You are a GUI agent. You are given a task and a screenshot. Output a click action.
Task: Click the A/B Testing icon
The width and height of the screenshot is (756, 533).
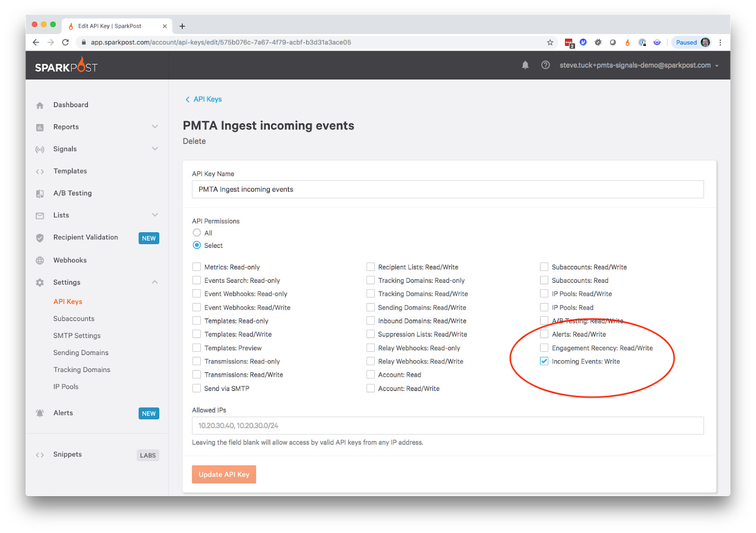[40, 193]
